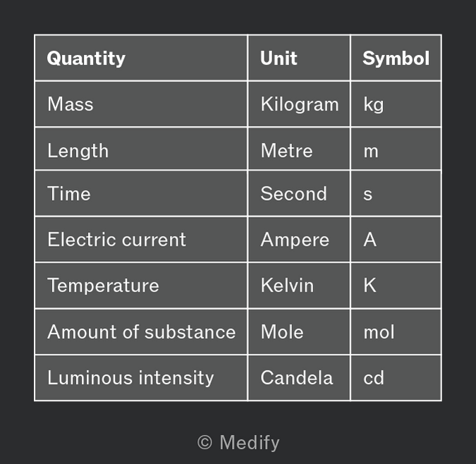Click the Metre unit cell

pyautogui.click(x=299, y=149)
